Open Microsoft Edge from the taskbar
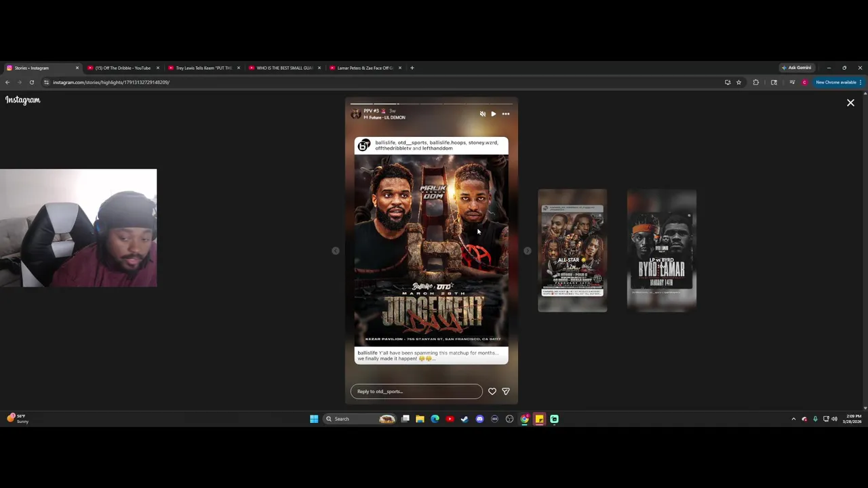 pos(435,419)
